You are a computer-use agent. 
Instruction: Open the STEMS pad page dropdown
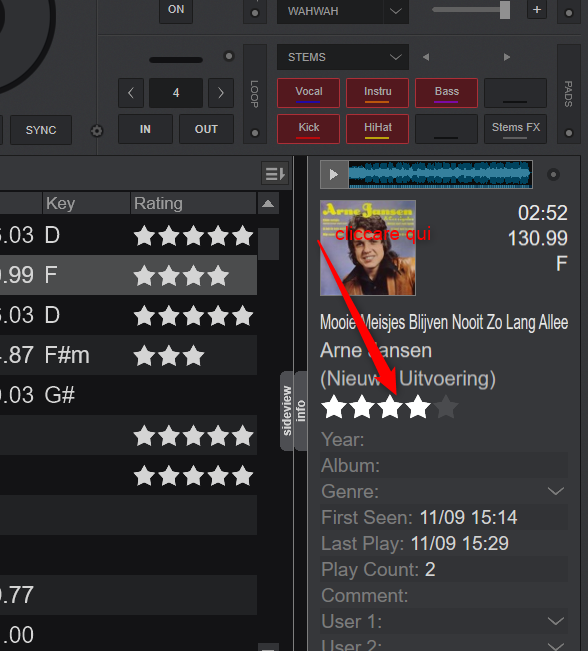point(343,57)
